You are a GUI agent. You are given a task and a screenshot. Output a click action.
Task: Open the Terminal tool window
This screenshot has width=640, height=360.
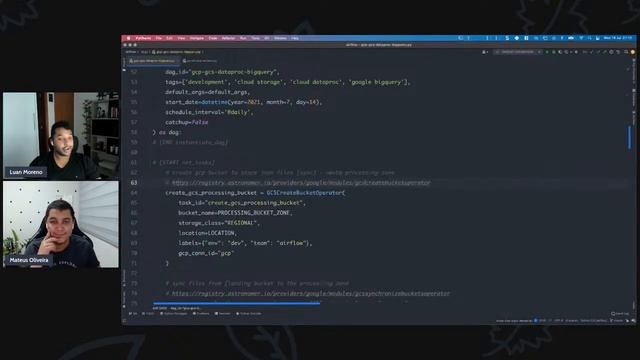[x=222, y=313]
